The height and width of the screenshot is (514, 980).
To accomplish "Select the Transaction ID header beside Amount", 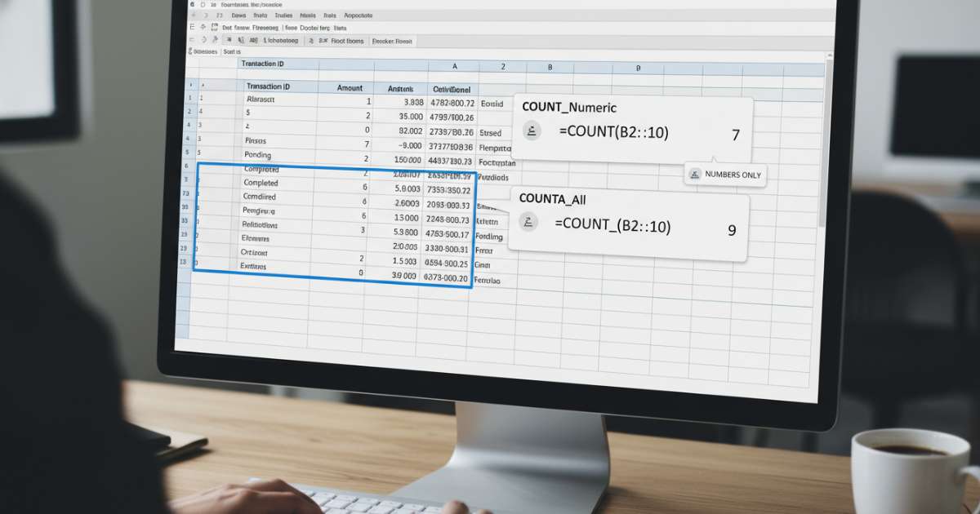I will 281,86.
